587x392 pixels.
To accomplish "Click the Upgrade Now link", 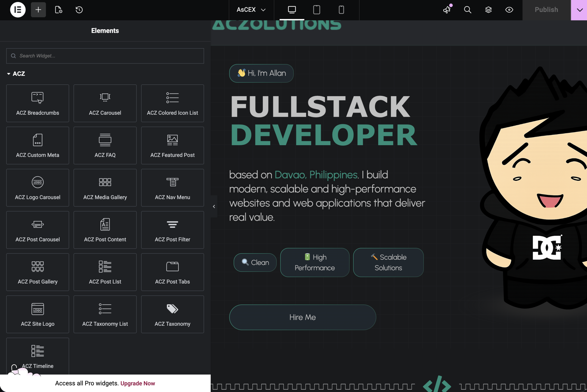I will [x=138, y=383].
